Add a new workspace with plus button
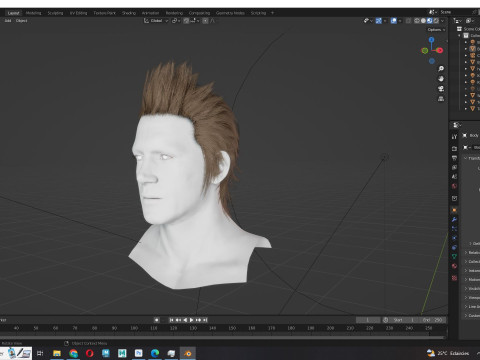This screenshot has height=360, width=480. click(272, 13)
